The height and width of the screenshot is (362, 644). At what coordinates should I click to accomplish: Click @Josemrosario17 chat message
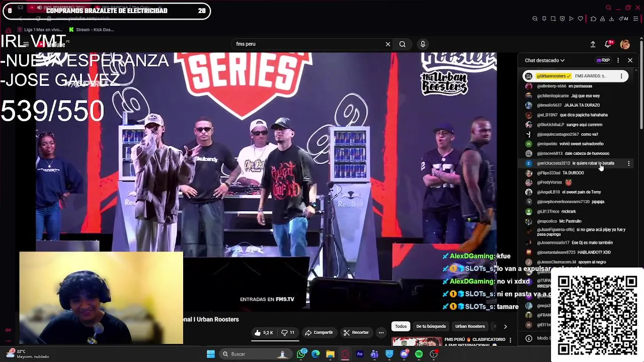coord(575,243)
